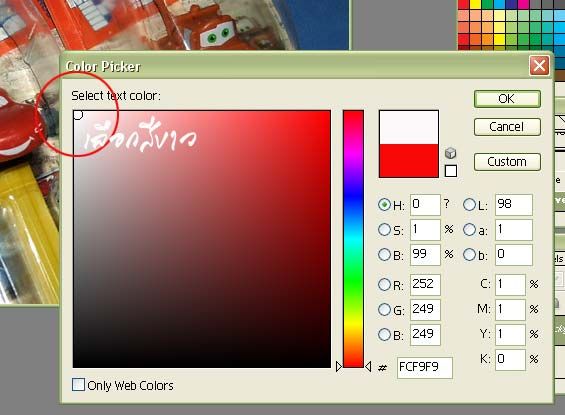Screen dimensions: 565x415
Task: Select the G green radio button
Action: coord(384,309)
